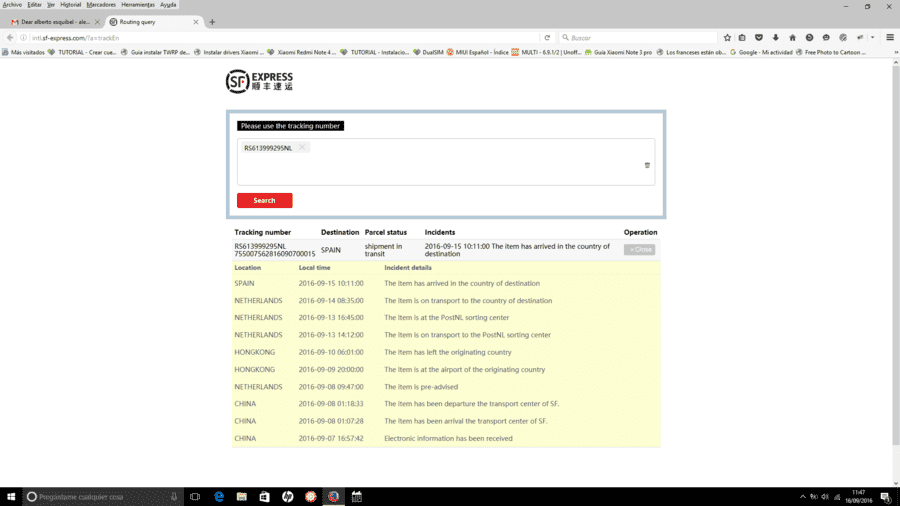Click the page vertical scrollbar
Screen dimensions: 900x506
click(895, 255)
